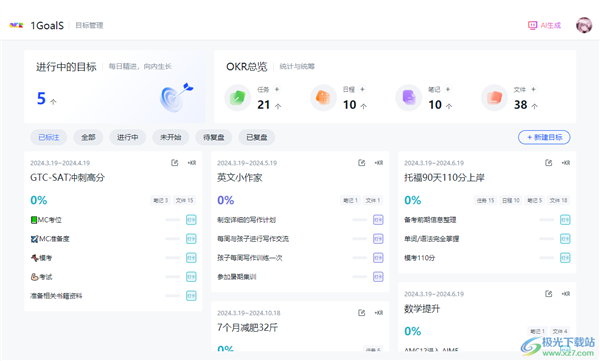Check in on 每周与孩子进行写作交流 row
The image size is (600, 361).
pyautogui.click(x=378, y=239)
